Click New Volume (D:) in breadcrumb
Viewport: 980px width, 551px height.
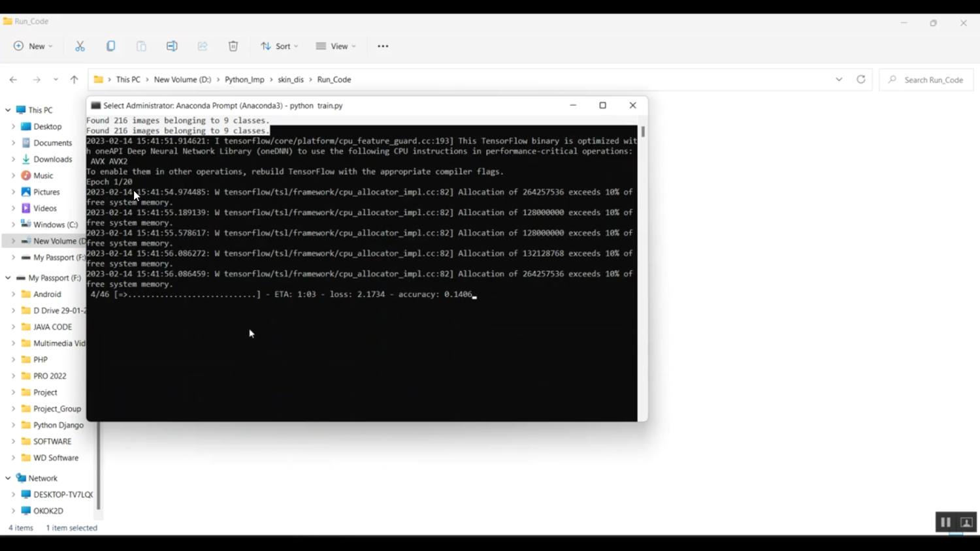(x=183, y=80)
